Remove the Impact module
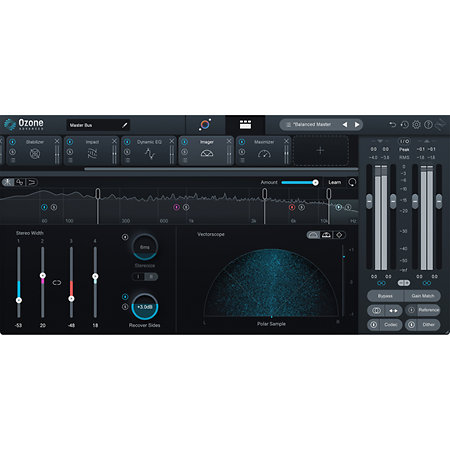This screenshot has width=450, height=450. [114, 141]
